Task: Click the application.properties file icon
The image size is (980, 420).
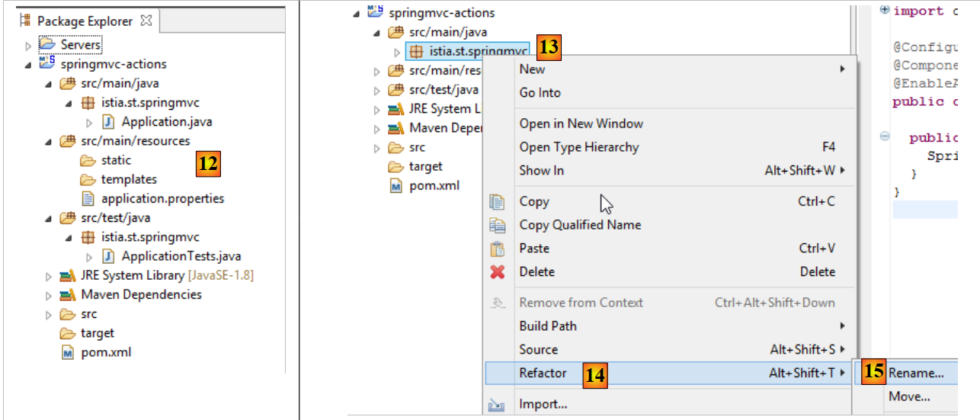Action: click(88, 199)
